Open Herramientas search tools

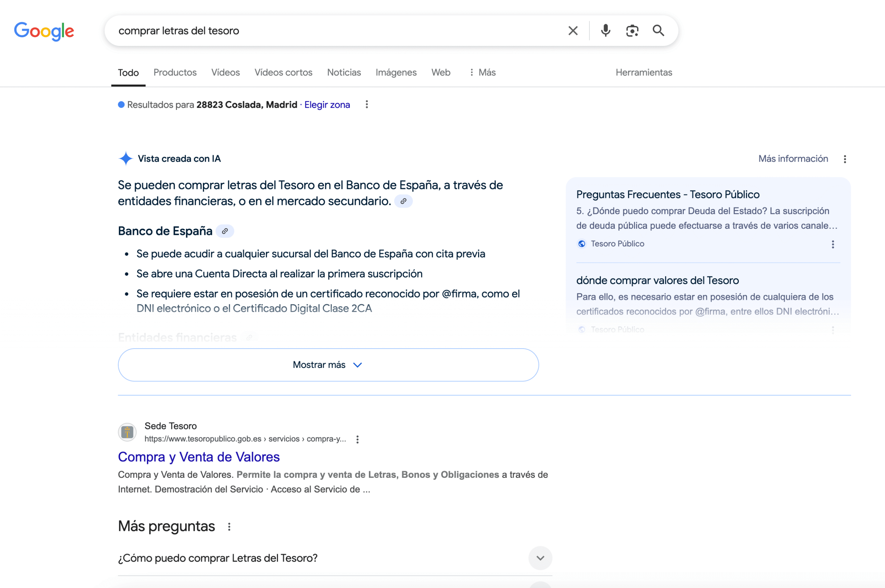click(643, 72)
